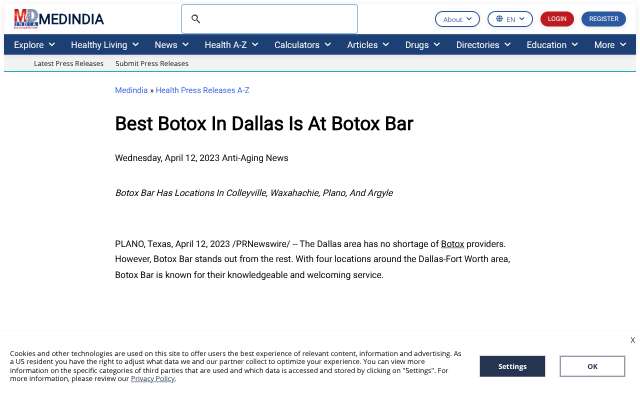The width and height of the screenshot is (640, 400).
Task: Click the headline Best Botox In Dallas
Action: point(264,124)
